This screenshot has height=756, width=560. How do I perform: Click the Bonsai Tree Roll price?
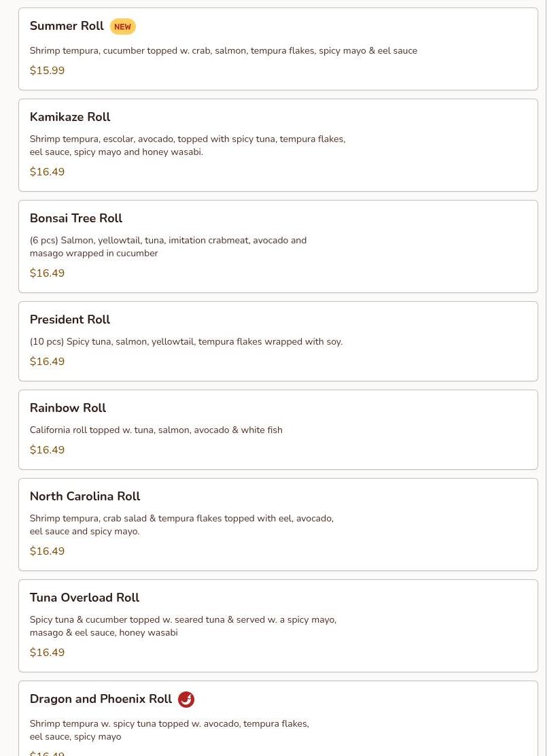tap(48, 273)
